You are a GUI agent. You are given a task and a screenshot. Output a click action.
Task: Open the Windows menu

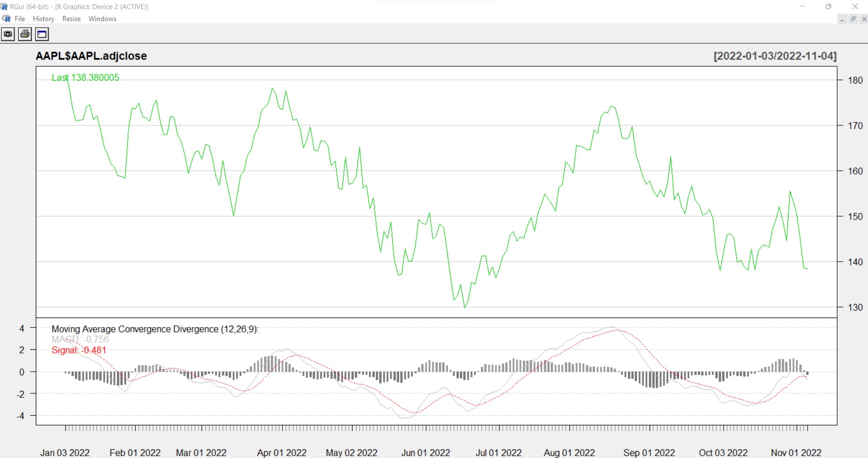click(x=102, y=19)
